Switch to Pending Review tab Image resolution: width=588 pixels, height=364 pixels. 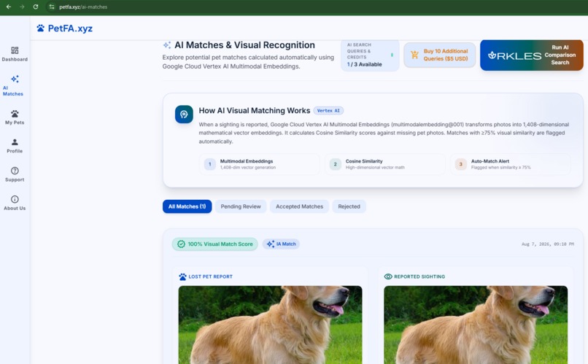coord(241,206)
